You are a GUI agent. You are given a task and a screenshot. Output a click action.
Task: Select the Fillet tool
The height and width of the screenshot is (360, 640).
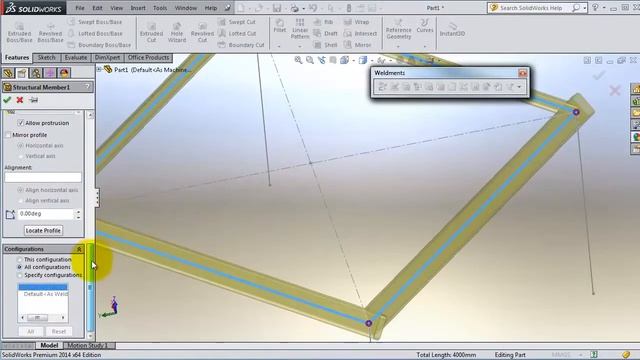click(280, 26)
